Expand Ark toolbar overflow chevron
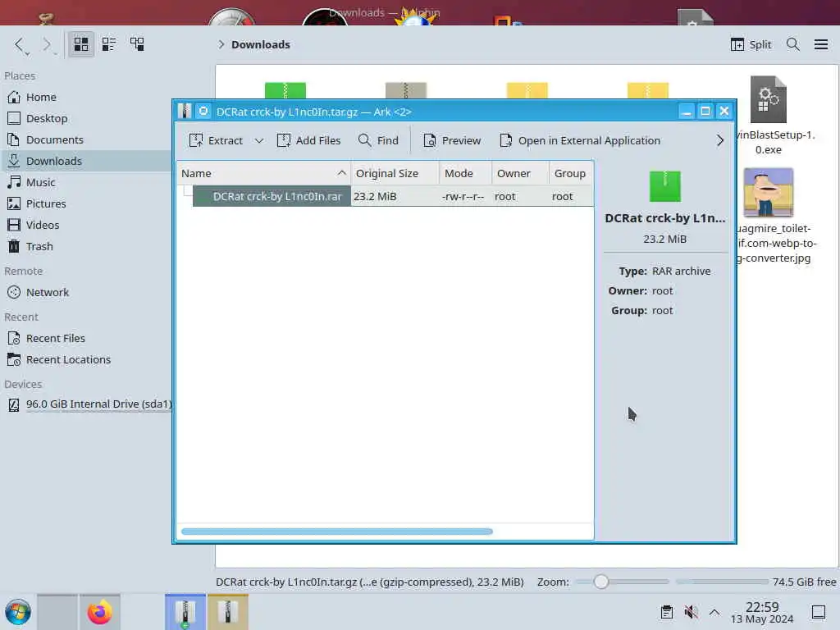840x630 pixels. point(720,141)
